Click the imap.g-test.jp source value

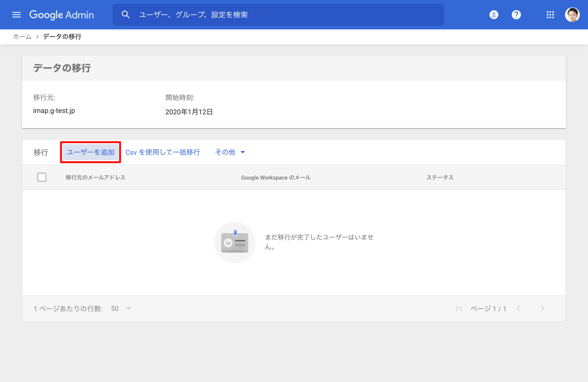pyautogui.click(x=54, y=111)
